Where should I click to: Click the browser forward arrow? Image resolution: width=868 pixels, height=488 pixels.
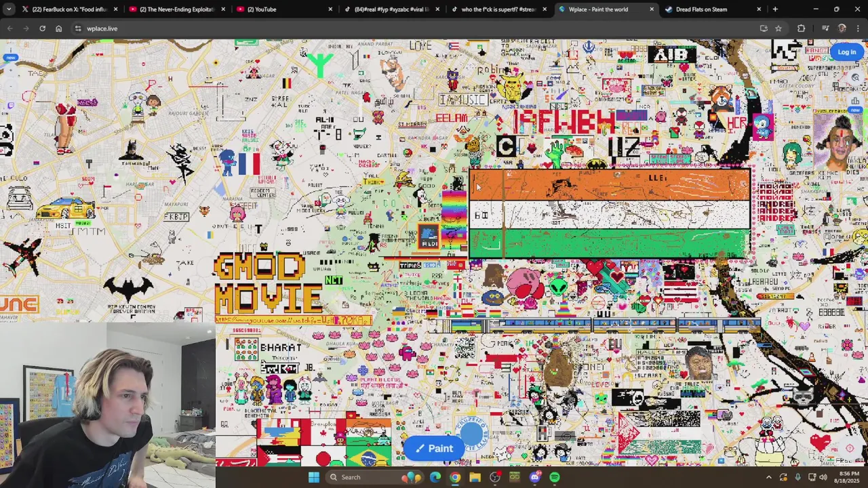coord(26,28)
